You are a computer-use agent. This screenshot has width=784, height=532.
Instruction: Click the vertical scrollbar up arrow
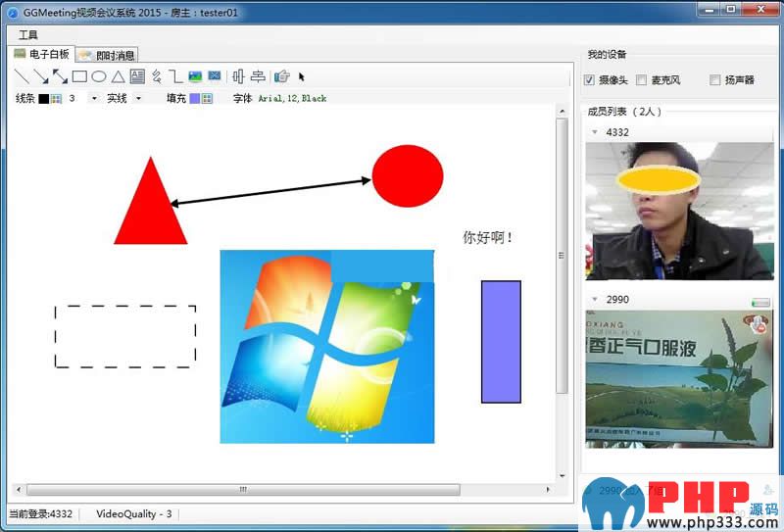click(x=562, y=111)
